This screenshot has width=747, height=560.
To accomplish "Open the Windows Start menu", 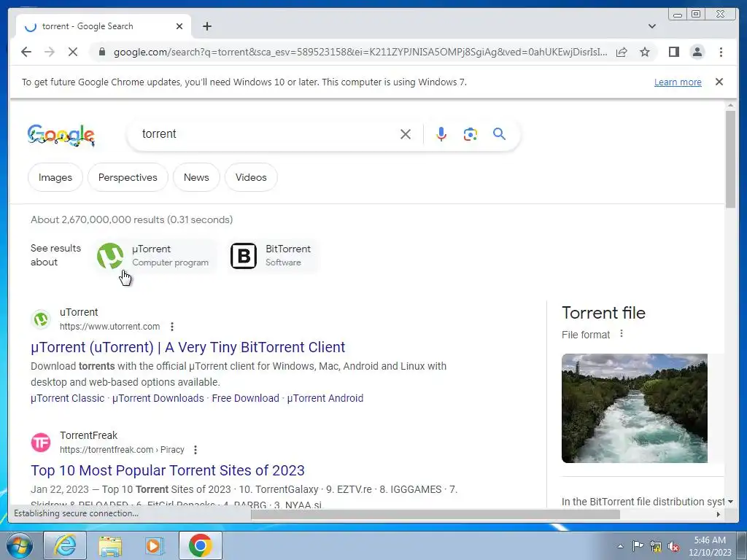I will (19, 545).
